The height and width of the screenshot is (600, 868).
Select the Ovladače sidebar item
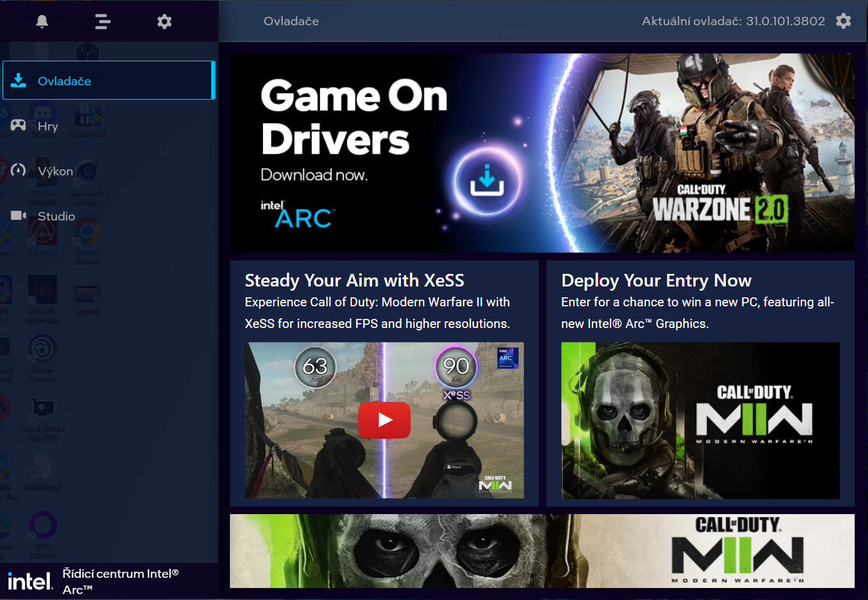point(109,80)
